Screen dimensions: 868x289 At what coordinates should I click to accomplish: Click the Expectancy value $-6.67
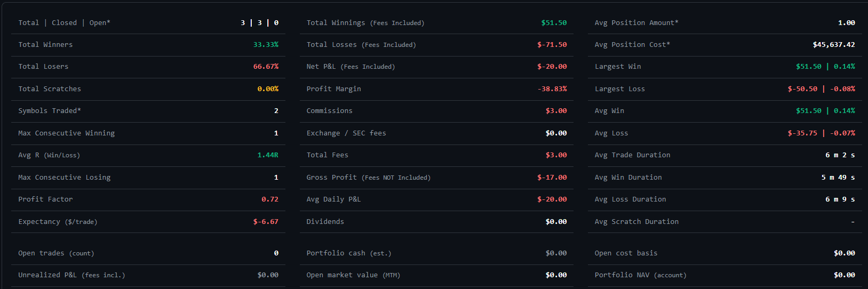point(266,222)
